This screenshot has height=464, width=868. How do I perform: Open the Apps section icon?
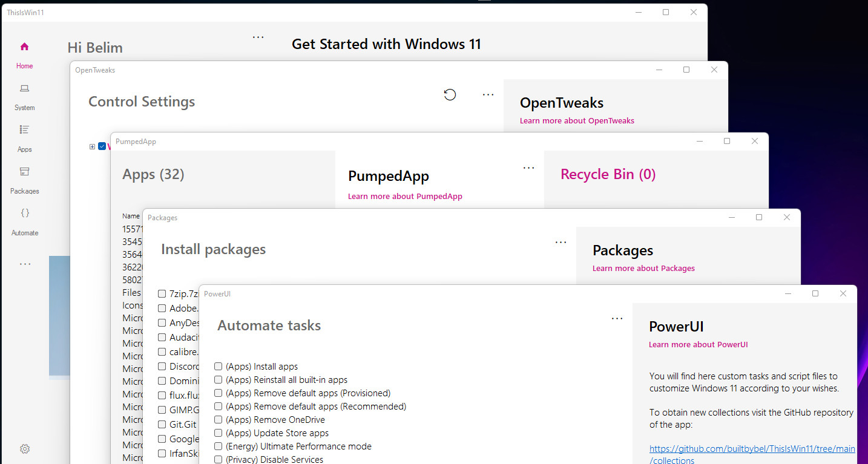(24, 129)
